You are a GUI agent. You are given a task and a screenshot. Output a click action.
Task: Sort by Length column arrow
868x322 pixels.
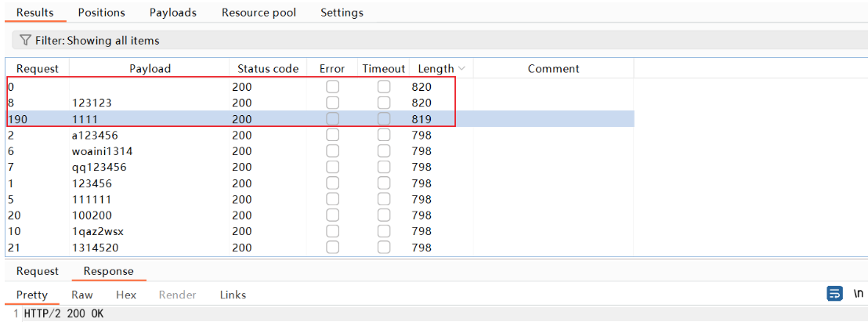(x=461, y=69)
